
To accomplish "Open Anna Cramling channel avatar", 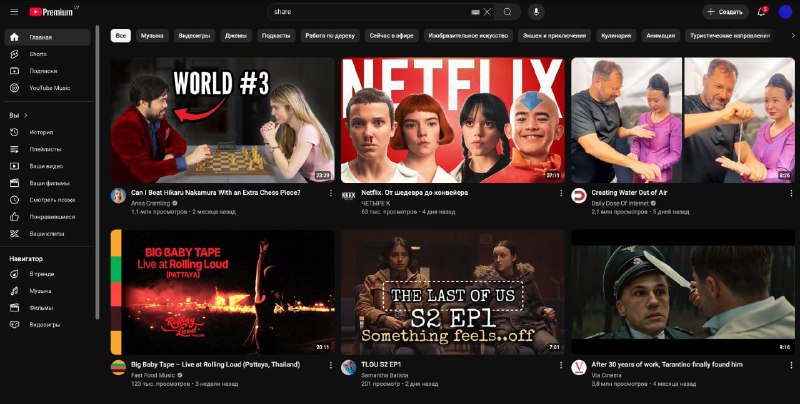I will pos(118,196).
